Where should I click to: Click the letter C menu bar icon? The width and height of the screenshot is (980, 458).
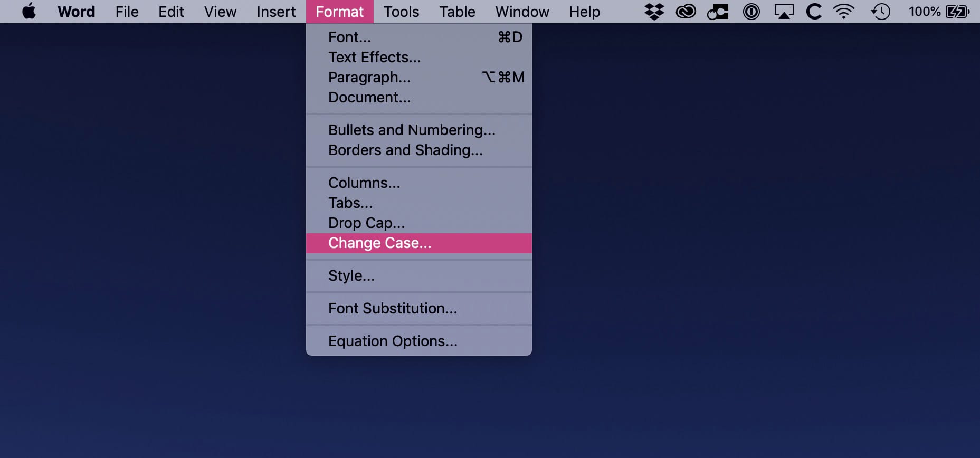click(814, 12)
